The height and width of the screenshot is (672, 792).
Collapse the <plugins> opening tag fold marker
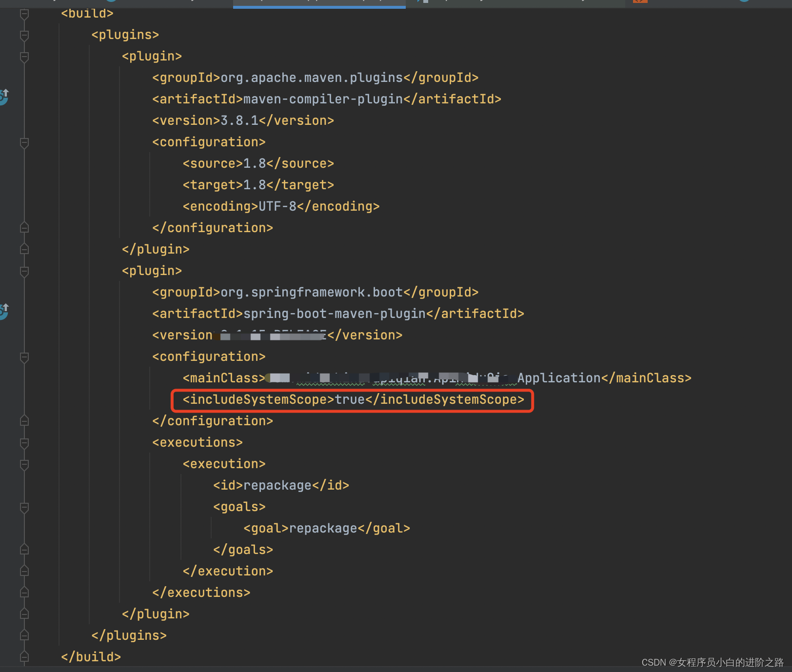(24, 36)
